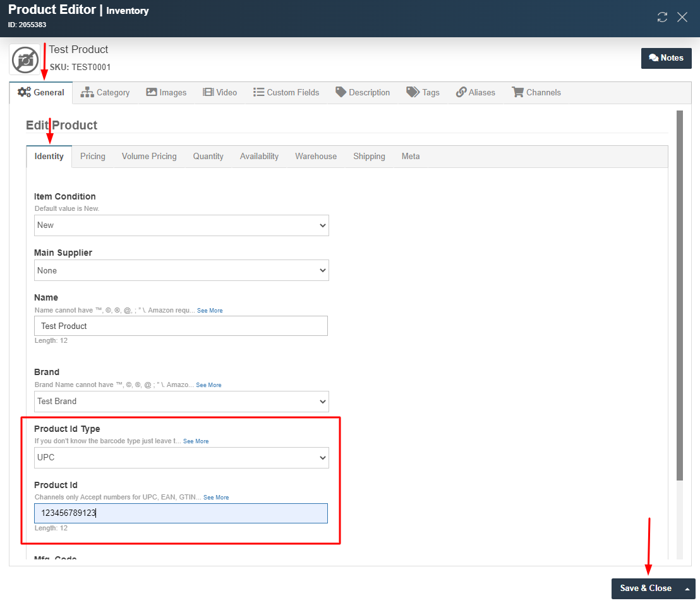Click the refresh icon in header
The image size is (700, 603).
click(x=662, y=18)
